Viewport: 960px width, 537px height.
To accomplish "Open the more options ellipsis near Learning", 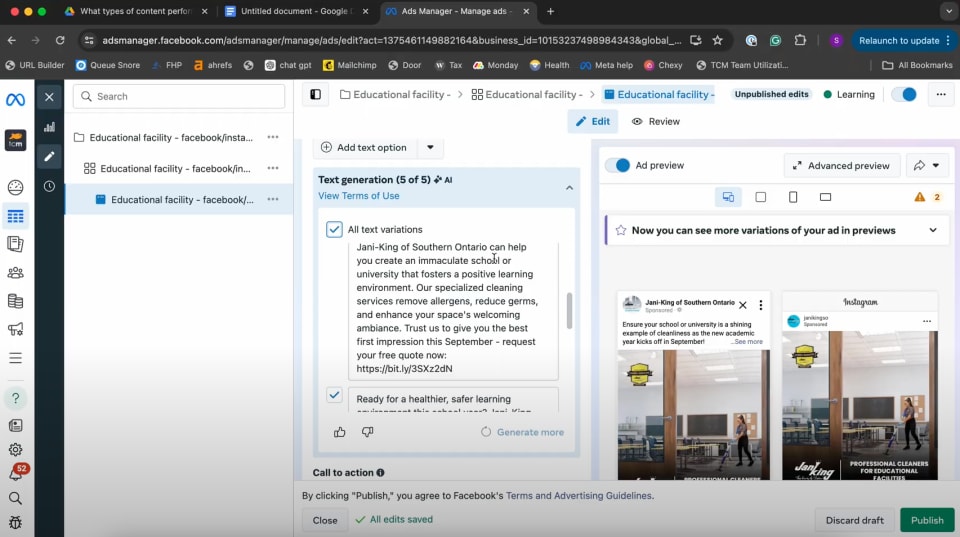I will point(941,94).
